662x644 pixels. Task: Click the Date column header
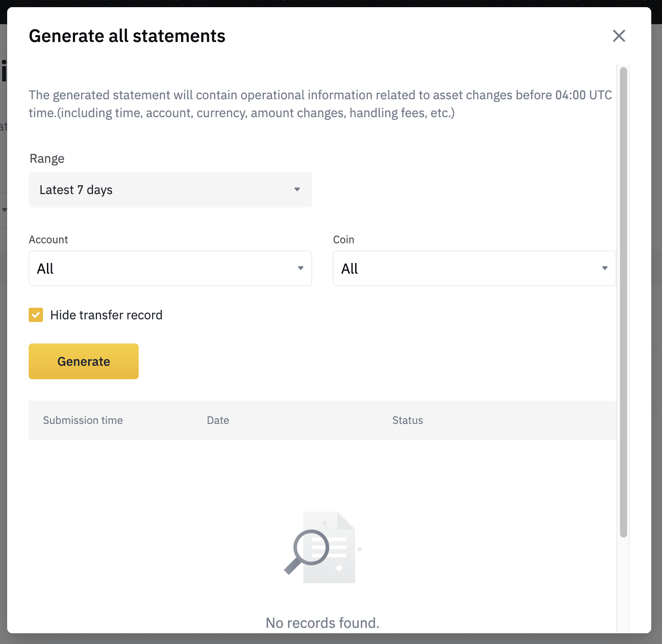tap(218, 420)
